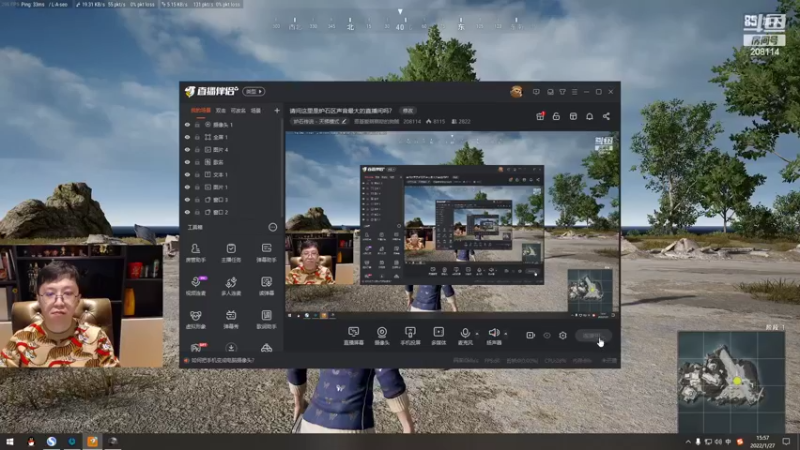Viewport: 800px width, 450px height.
Task: Open the 视频连麦 tool
Action: click(x=195, y=286)
